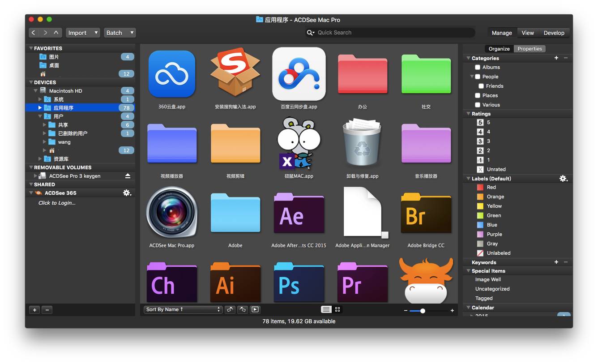Collapse the Calendar section
Image resolution: width=598 pixels, height=364 pixels.
(468, 308)
